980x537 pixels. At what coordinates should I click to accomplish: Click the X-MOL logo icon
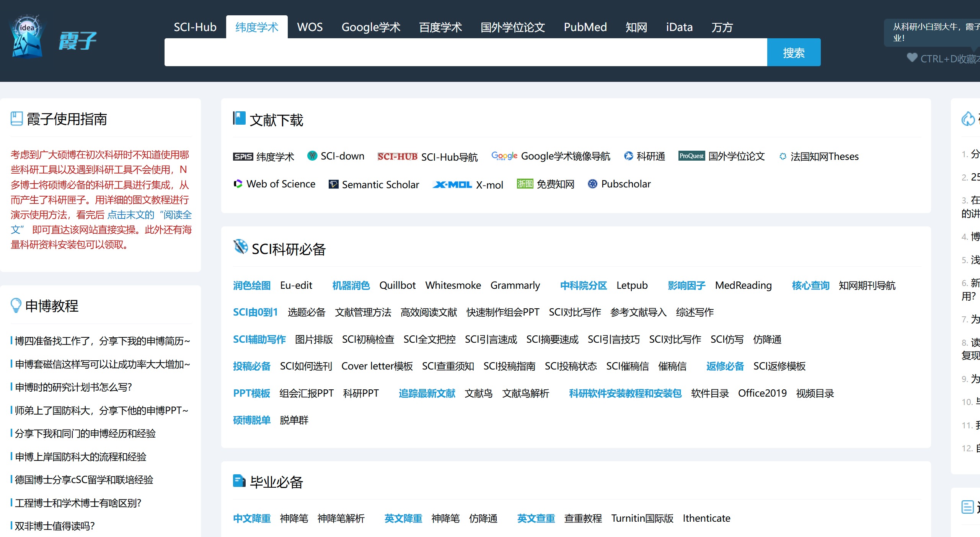click(452, 185)
